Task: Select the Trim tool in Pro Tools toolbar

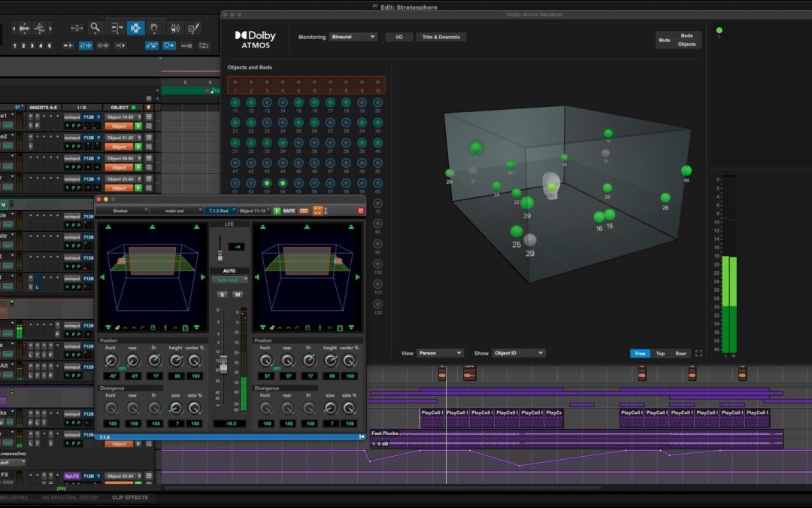Action: (116, 28)
